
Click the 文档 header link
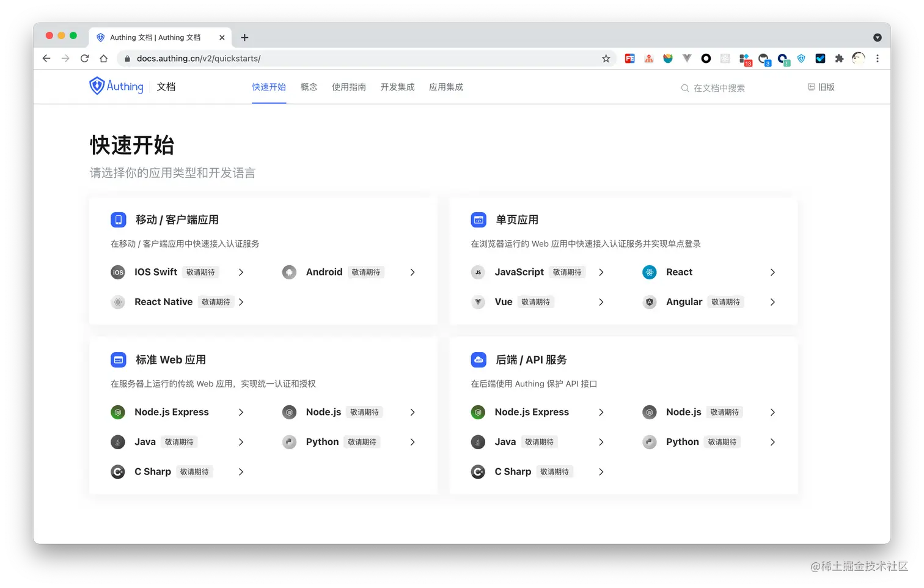[166, 87]
